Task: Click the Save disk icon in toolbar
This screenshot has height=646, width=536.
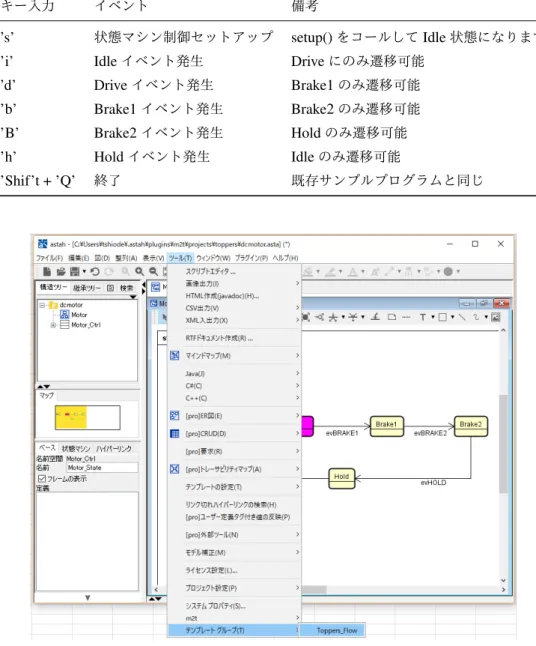Action: point(75,272)
